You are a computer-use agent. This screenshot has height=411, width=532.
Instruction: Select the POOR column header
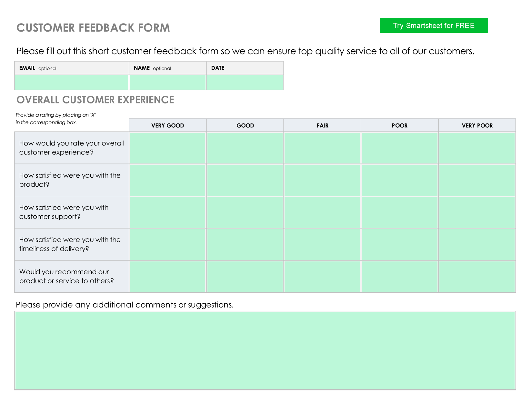click(400, 125)
